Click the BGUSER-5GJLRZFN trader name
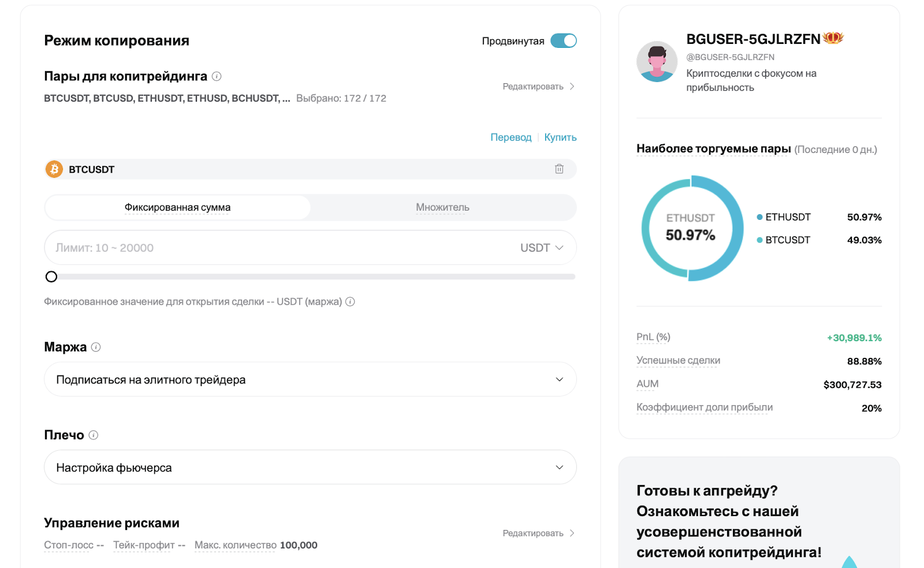The height and width of the screenshot is (568, 924). (753, 39)
